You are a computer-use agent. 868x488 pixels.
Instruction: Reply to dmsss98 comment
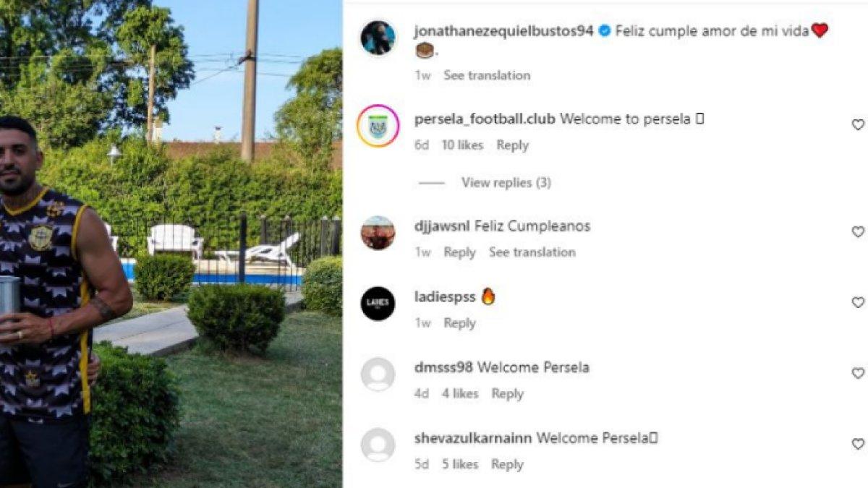click(507, 394)
